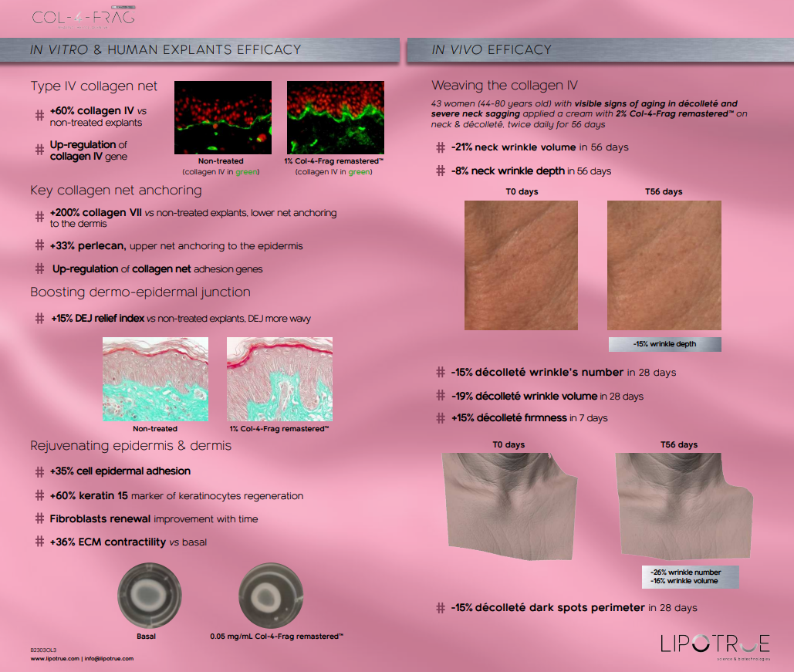
Task: Click the Up-regulation of collagen IV gene text
Action: coord(89,150)
